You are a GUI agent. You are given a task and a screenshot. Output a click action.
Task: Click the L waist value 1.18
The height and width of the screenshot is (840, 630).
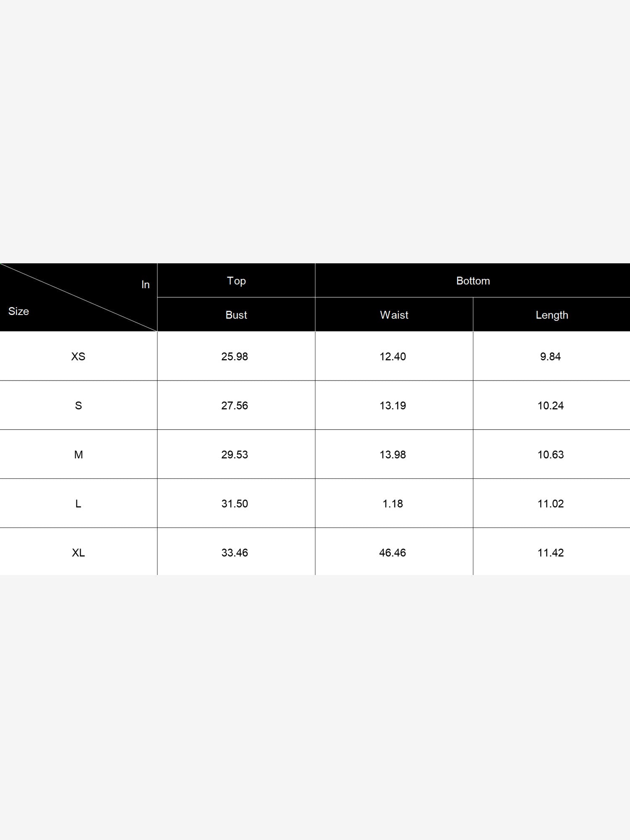tap(393, 504)
